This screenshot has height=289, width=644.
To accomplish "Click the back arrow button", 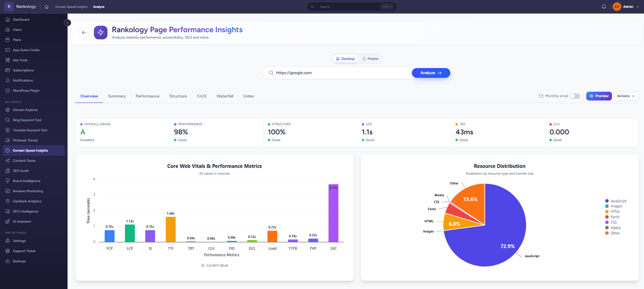I will (x=84, y=33).
